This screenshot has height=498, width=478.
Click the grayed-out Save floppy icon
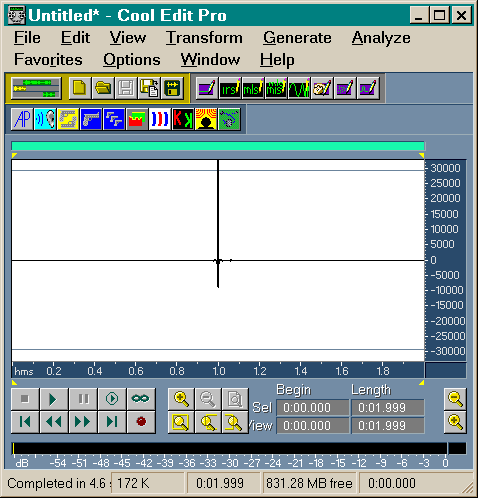126,88
